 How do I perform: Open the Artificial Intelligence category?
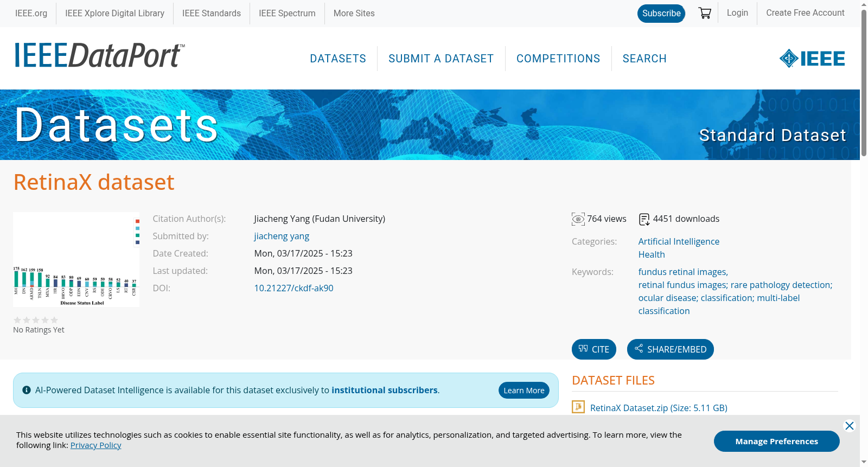click(679, 242)
